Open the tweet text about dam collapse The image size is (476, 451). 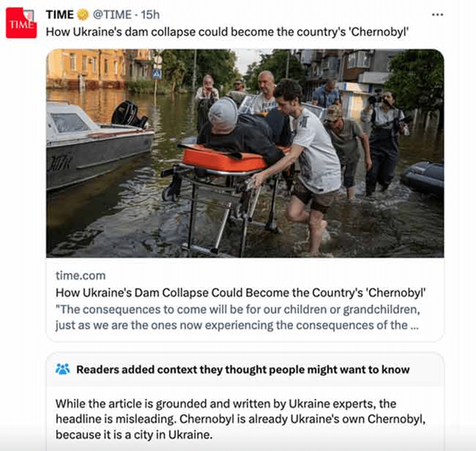pos(227,32)
